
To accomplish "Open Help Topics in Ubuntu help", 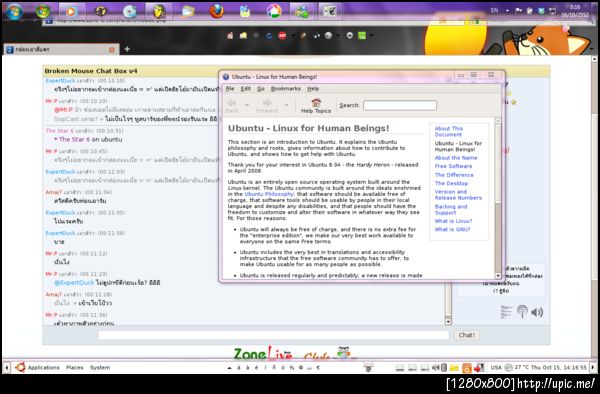I will pyautogui.click(x=316, y=106).
